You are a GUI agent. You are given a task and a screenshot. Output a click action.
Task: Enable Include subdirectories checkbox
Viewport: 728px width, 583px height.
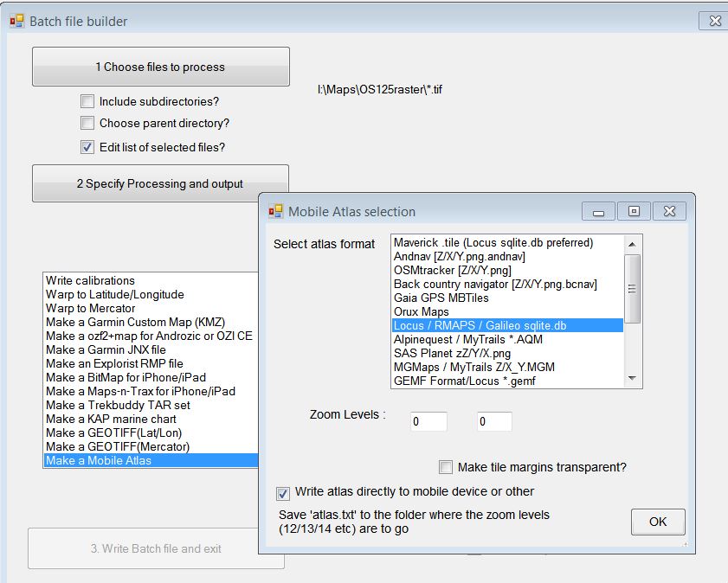coord(87,101)
